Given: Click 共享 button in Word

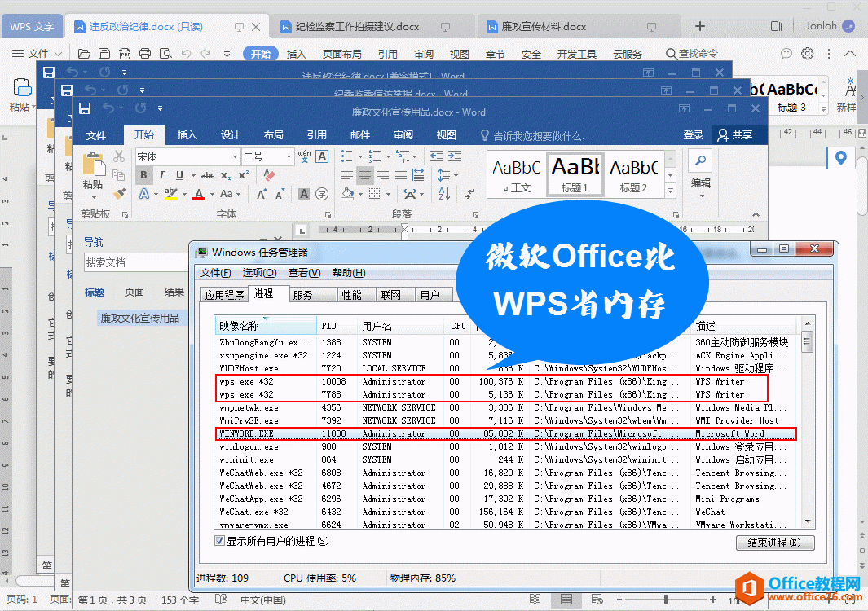Looking at the screenshot, I should (x=735, y=135).
